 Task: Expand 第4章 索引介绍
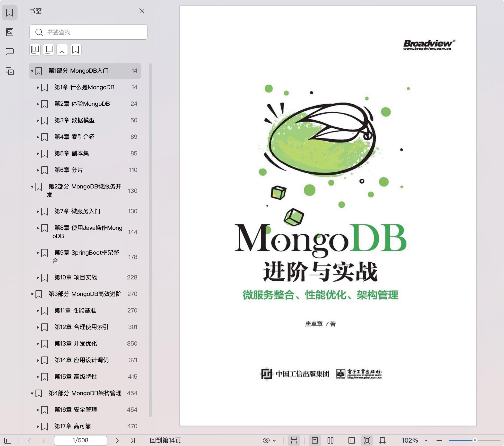click(38, 137)
